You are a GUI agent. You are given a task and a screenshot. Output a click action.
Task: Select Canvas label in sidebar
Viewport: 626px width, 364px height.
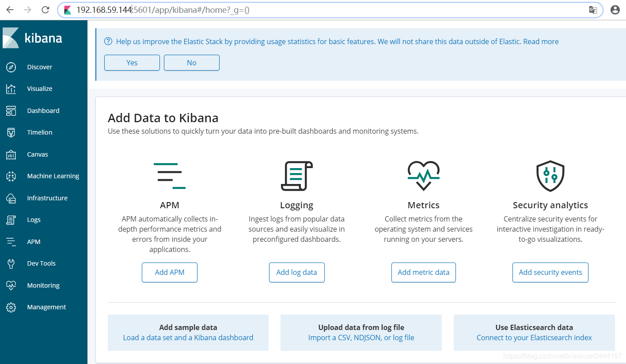(x=38, y=154)
